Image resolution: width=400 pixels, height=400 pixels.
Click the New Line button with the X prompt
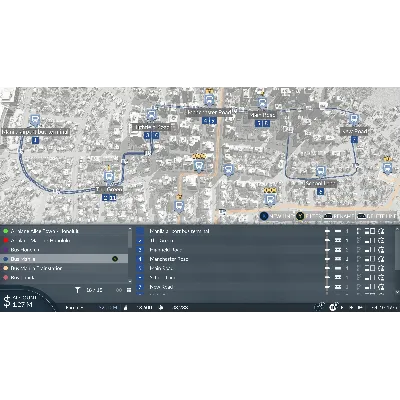point(277,216)
